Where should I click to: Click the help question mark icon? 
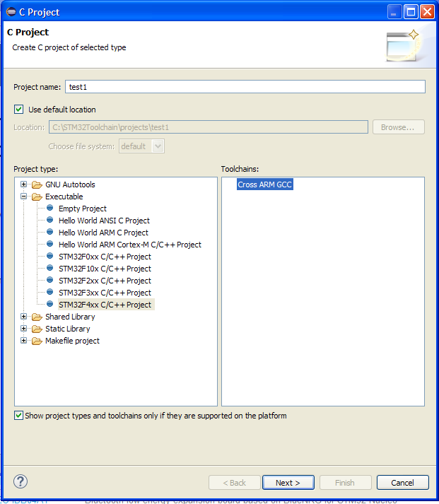21,481
